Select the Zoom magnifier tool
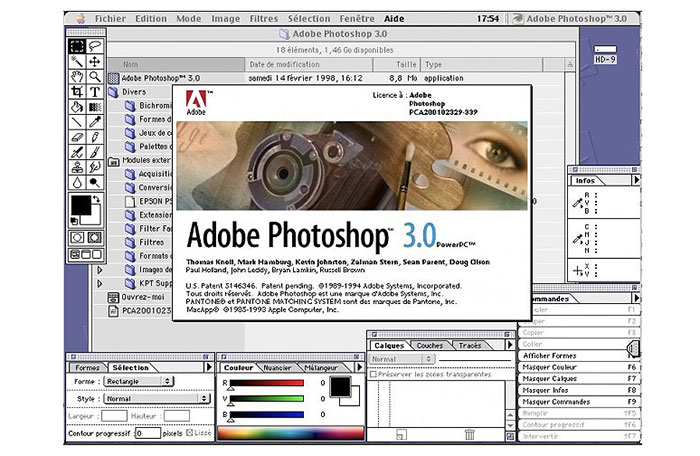 95,76
